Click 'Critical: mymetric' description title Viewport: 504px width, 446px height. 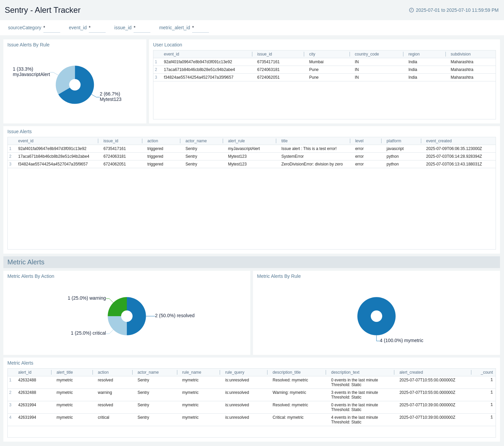(x=288, y=417)
